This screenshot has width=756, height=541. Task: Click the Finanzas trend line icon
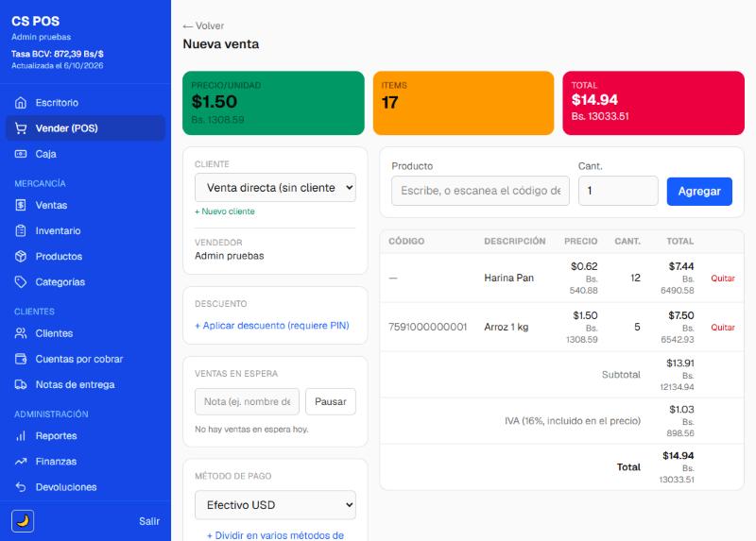click(21, 462)
